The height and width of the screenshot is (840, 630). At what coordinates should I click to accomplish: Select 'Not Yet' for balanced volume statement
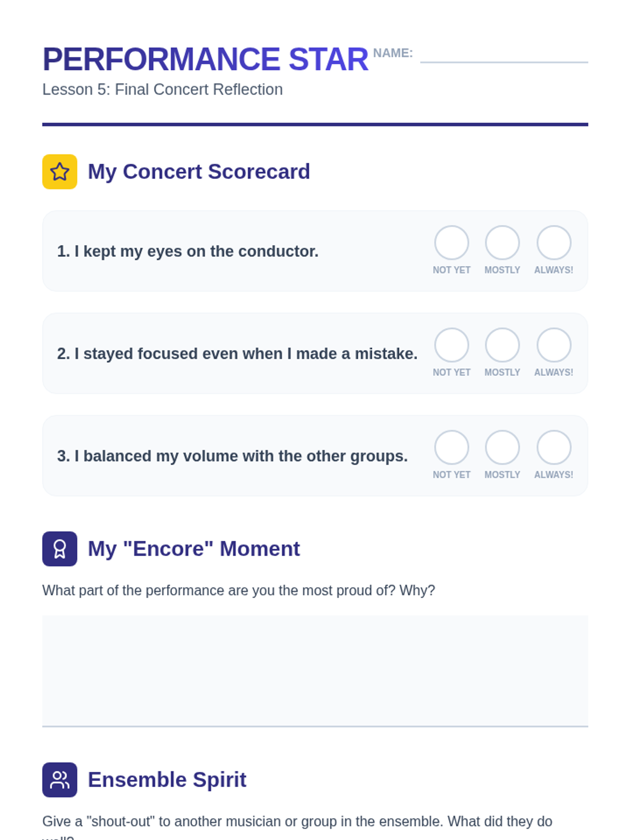pyautogui.click(x=451, y=447)
